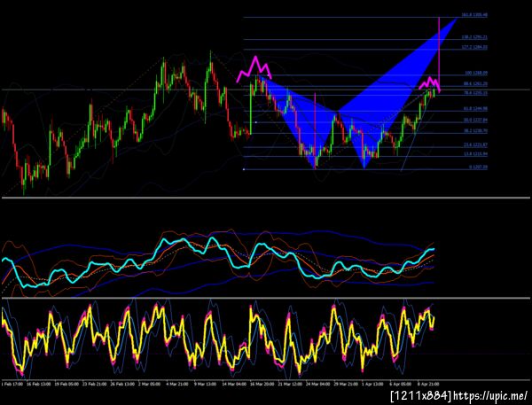Select the 0 Fibonacci level label

479,167
